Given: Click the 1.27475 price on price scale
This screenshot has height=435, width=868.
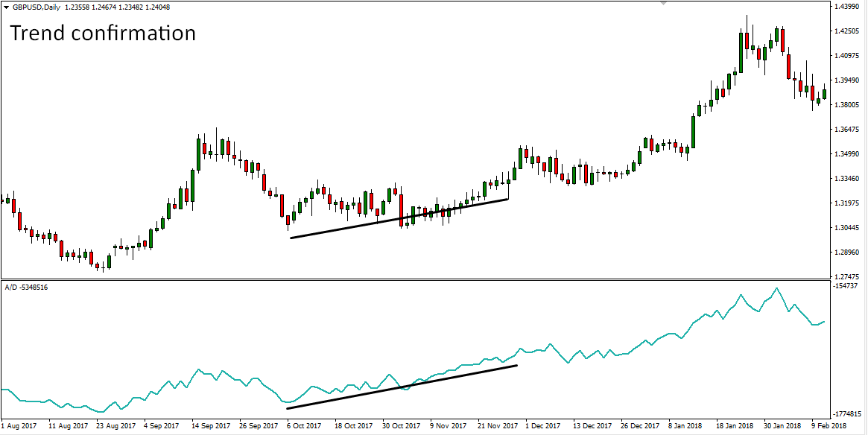Looking at the screenshot, I should click(x=849, y=276).
